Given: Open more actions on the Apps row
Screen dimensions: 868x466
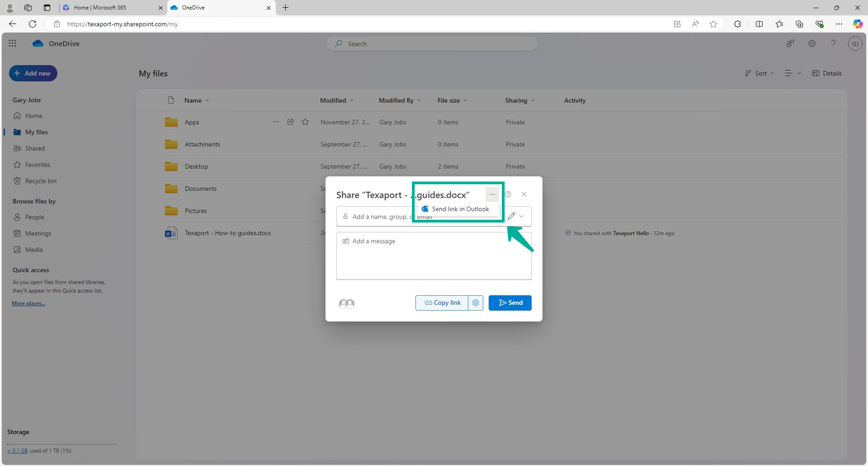Looking at the screenshot, I should click(276, 122).
